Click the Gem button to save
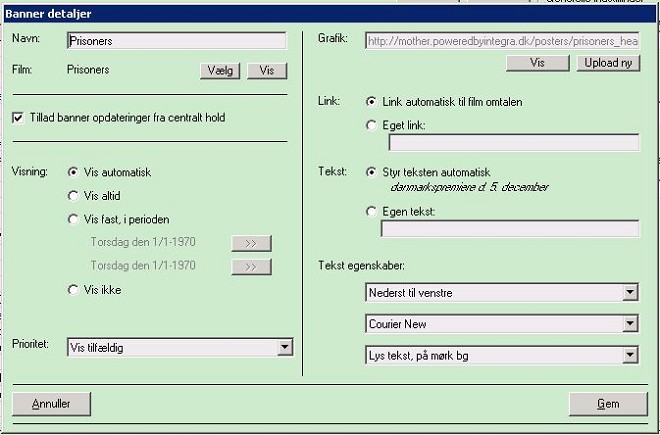 (608, 404)
